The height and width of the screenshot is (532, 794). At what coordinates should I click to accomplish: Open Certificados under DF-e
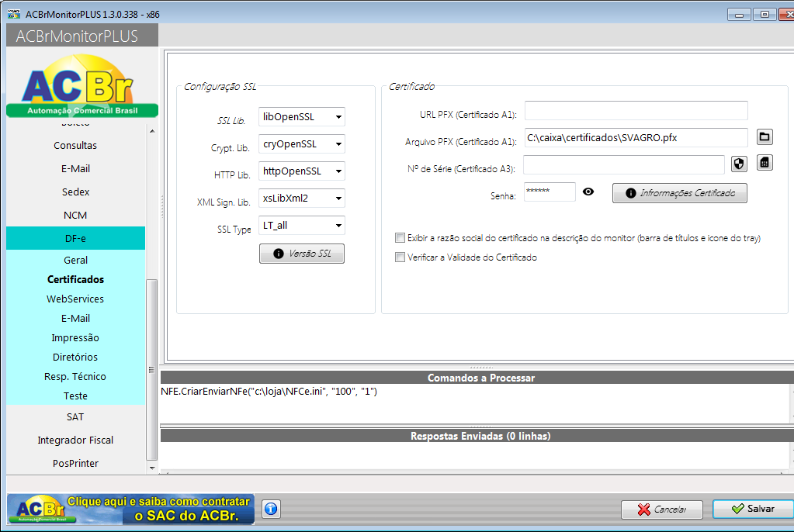click(x=75, y=279)
